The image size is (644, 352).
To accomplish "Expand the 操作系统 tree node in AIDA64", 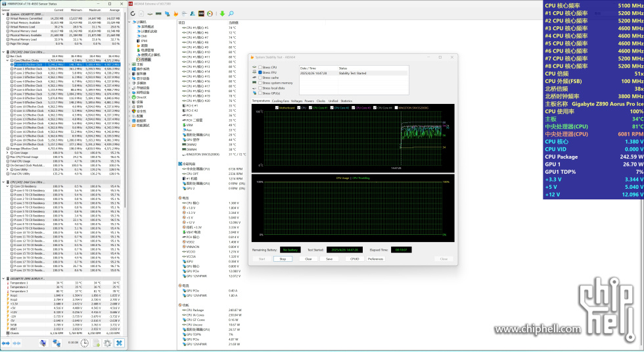I will (130, 69).
